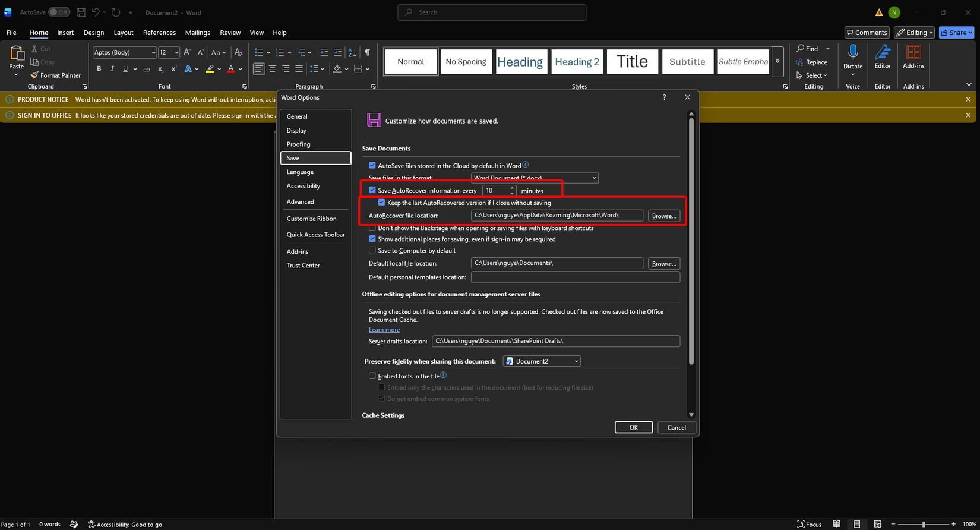Image resolution: width=980 pixels, height=530 pixels.
Task: Select the Format Painter tool
Action: coord(56,75)
